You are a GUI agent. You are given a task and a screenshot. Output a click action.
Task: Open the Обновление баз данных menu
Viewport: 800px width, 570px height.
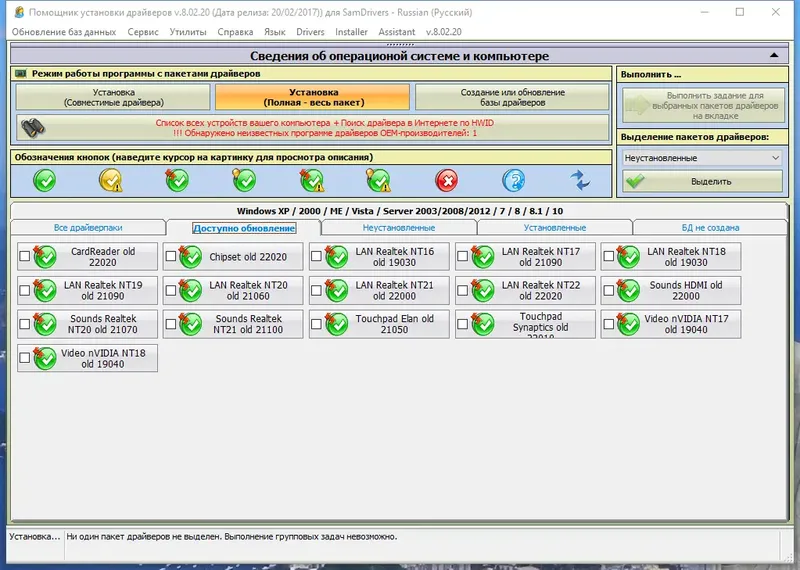(64, 32)
